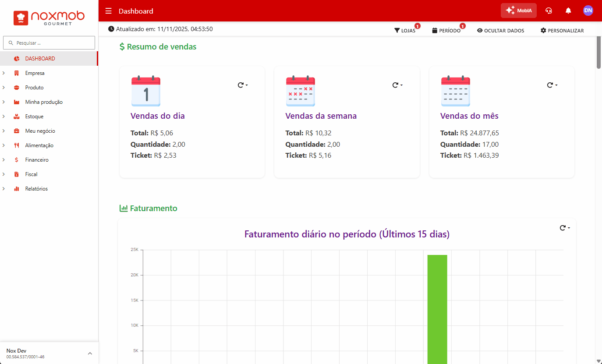This screenshot has height=364, width=602.
Task: Expand the Empresa menu item
Action: point(35,73)
